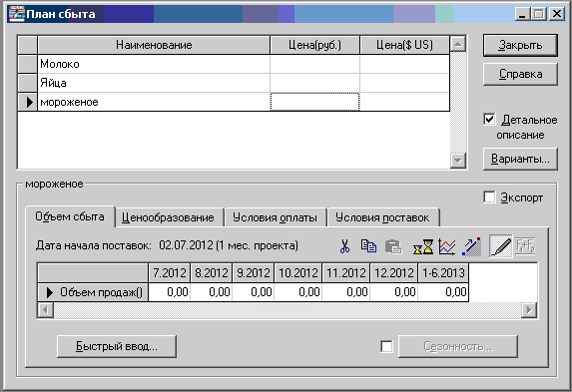Click the 11.2012 sales value cell

pos(345,292)
